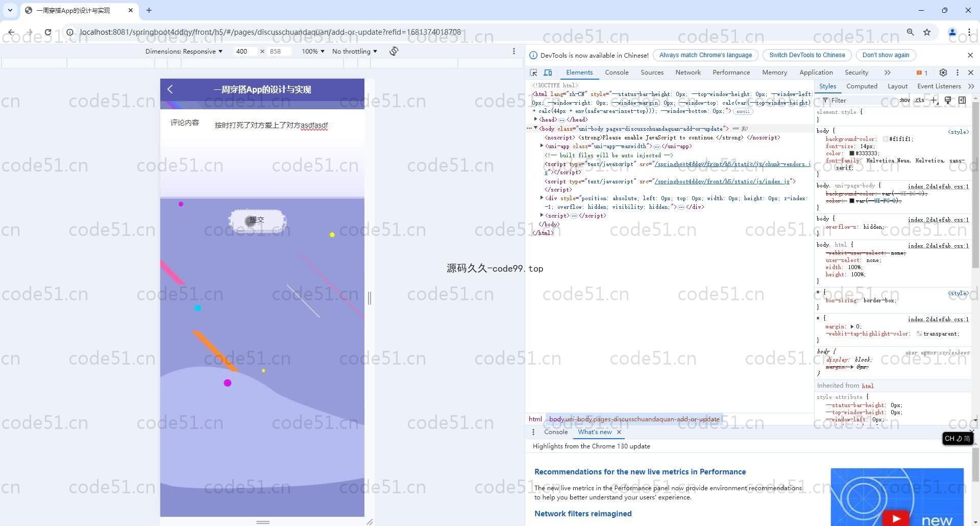Click the rotate device orientation icon
The image size is (980, 526).
pyautogui.click(x=394, y=51)
